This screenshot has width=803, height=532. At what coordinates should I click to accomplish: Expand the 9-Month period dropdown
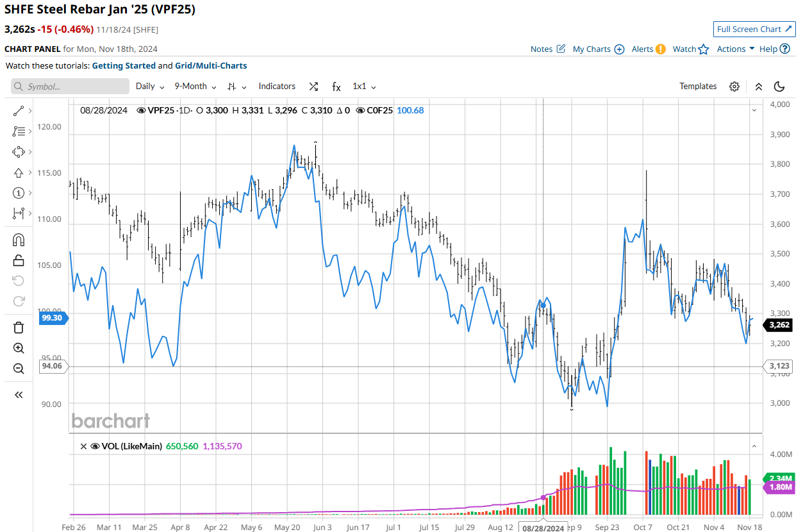195,87
